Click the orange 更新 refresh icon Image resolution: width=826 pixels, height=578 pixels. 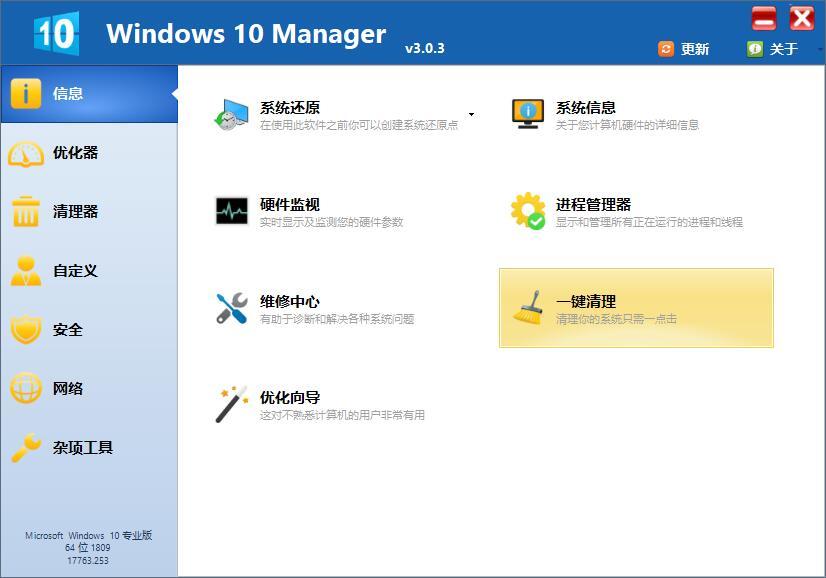[x=666, y=49]
